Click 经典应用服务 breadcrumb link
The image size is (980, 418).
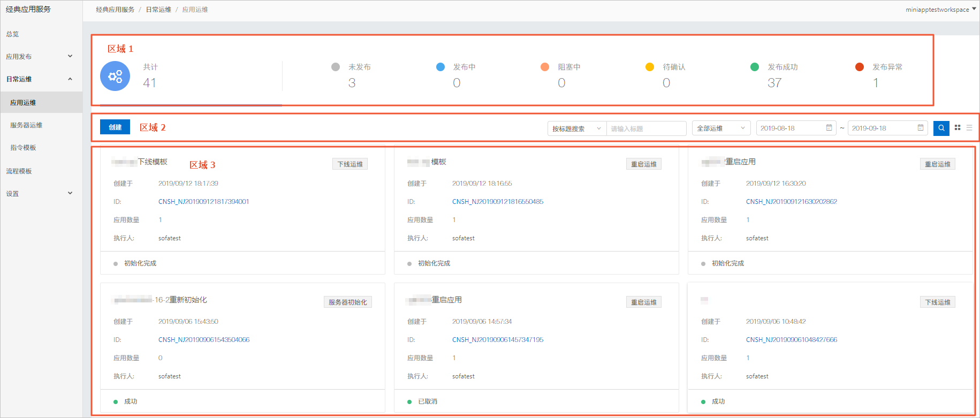click(115, 10)
